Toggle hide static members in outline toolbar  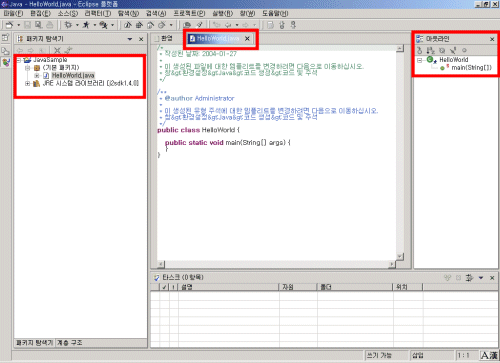click(453, 50)
